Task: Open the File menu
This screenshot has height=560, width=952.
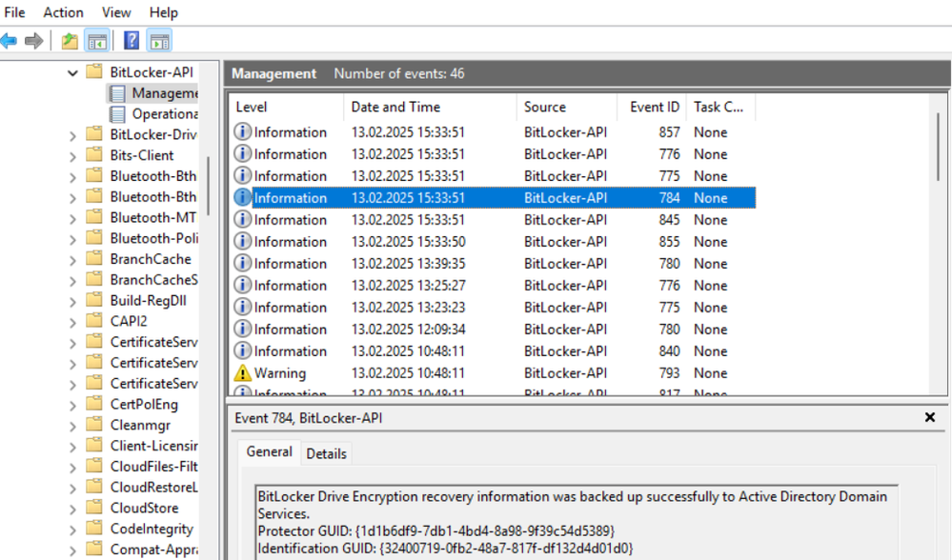Action: tap(14, 12)
